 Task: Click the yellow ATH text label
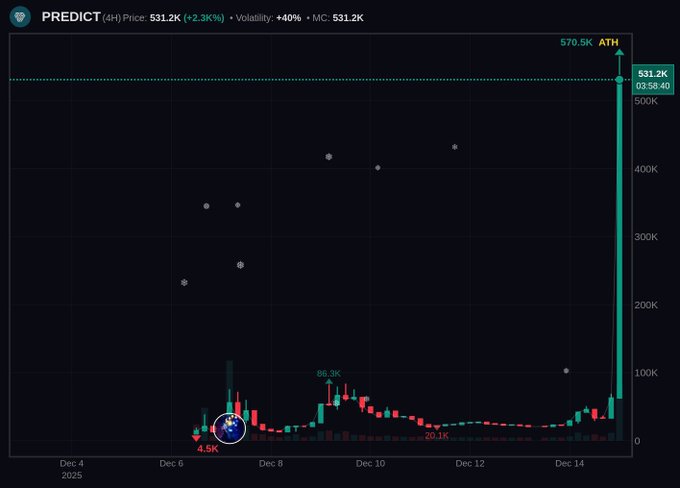coord(608,42)
